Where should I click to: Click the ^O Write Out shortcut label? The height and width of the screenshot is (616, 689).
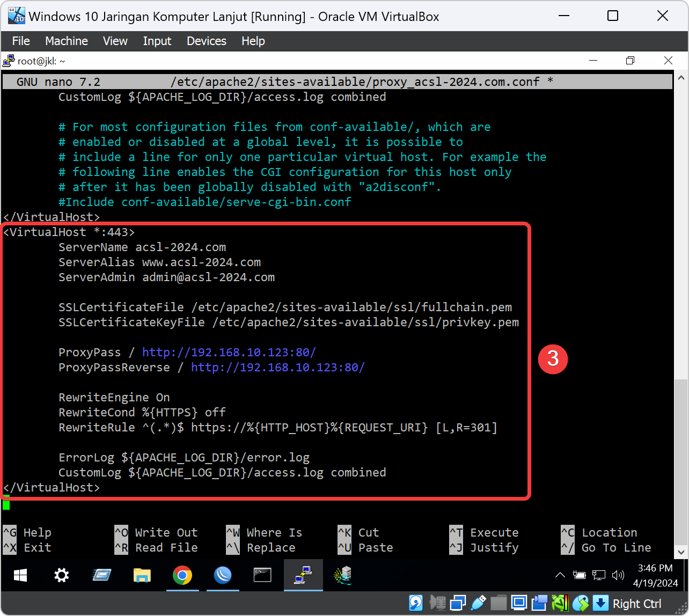156,533
